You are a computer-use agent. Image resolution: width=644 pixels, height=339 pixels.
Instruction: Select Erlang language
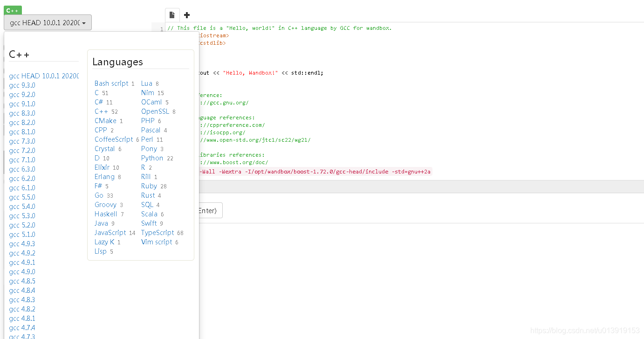coord(104,177)
